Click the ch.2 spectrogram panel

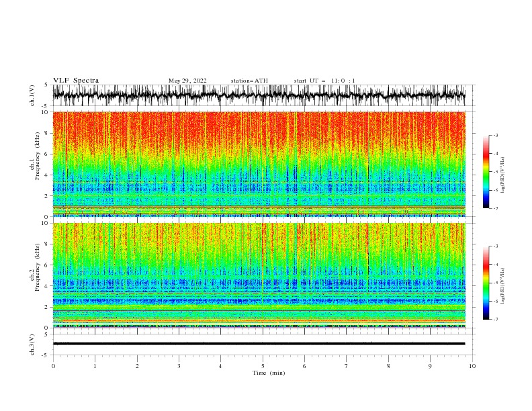[259, 275]
